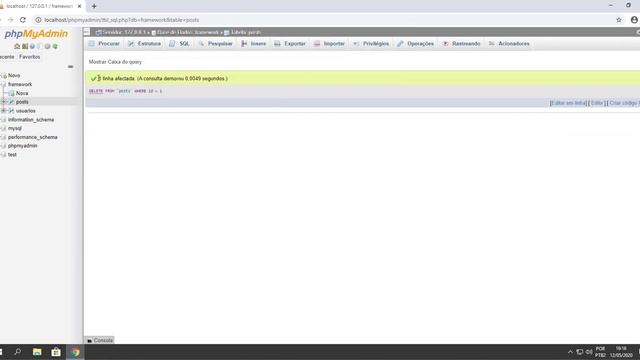Expand the test database node
640x360 pixels.
3,155
